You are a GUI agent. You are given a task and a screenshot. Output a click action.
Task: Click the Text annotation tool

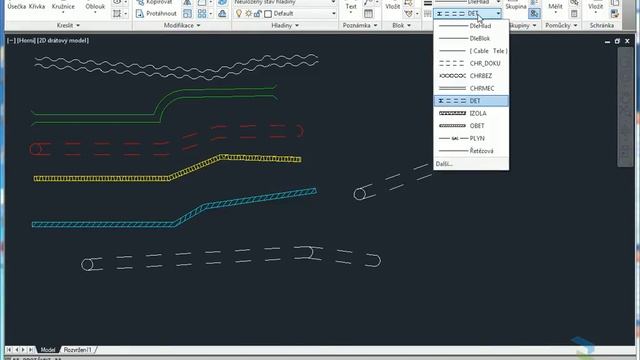click(351, 6)
